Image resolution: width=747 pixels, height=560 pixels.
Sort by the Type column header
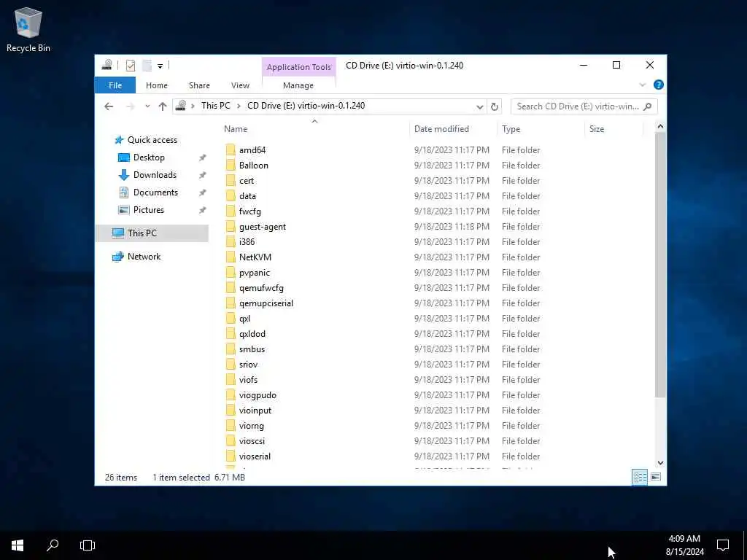(511, 129)
